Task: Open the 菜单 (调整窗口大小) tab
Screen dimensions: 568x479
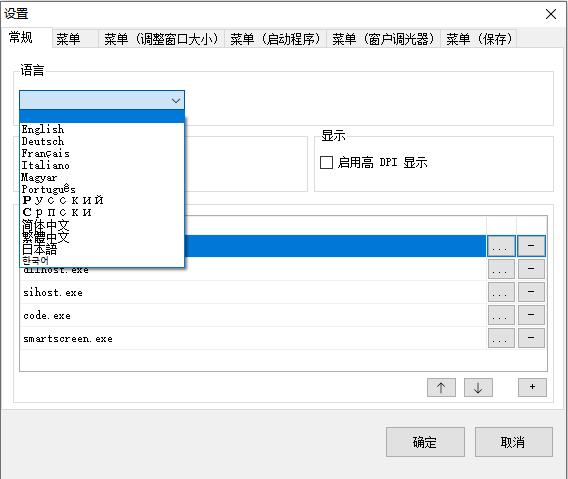Action: 161,39
